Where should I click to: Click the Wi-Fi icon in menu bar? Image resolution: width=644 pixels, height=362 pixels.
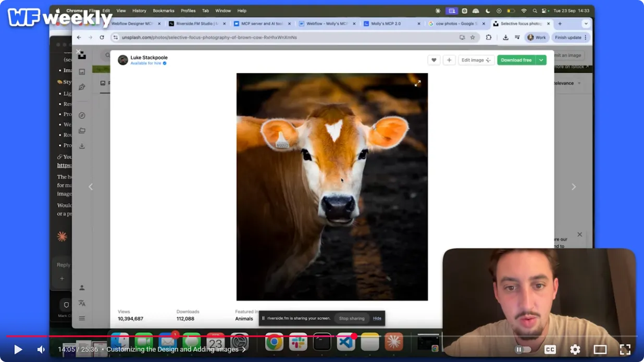tap(524, 10)
